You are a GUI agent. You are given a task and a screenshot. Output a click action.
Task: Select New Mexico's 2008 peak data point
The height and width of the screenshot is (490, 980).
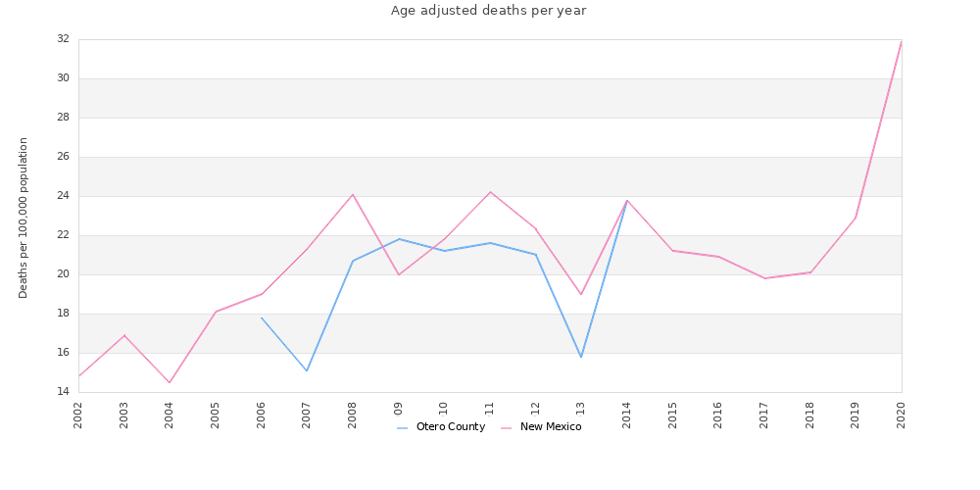[x=353, y=194]
